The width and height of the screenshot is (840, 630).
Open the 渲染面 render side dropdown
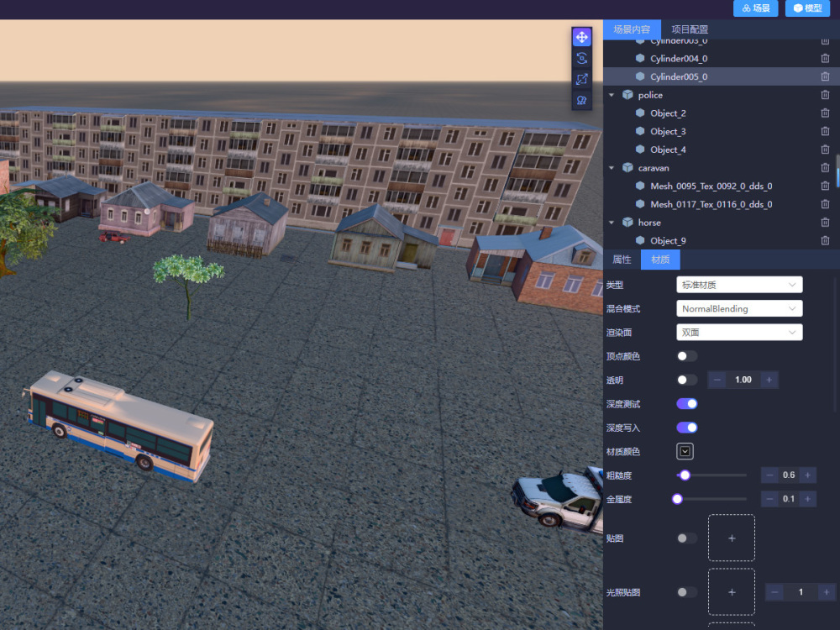[739, 332]
